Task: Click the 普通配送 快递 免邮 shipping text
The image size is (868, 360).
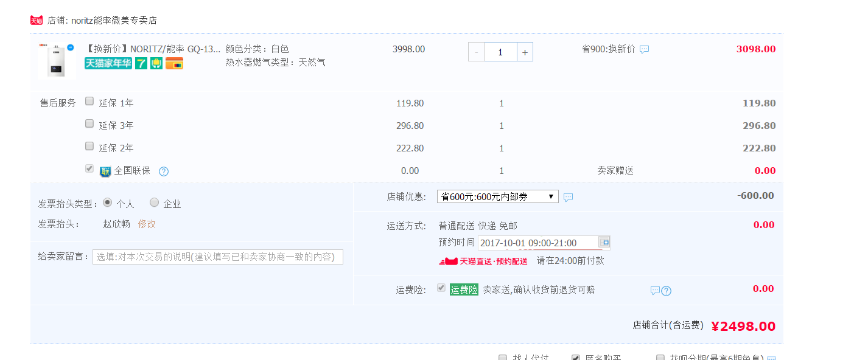Action: [478, 226]
